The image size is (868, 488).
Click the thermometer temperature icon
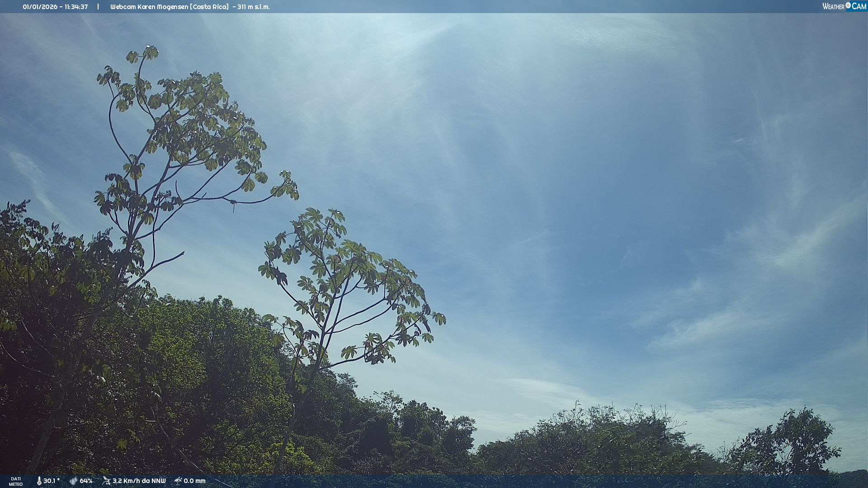[39, 481]
